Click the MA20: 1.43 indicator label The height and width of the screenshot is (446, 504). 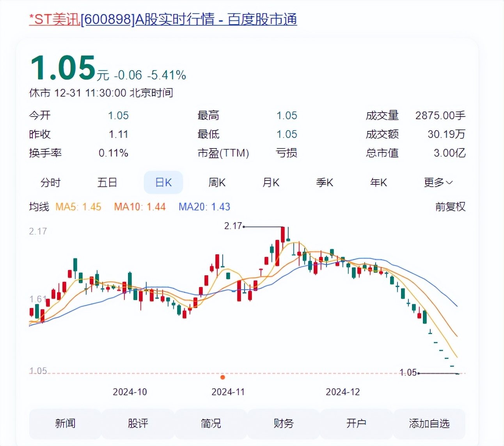click(x=204, y=207)
